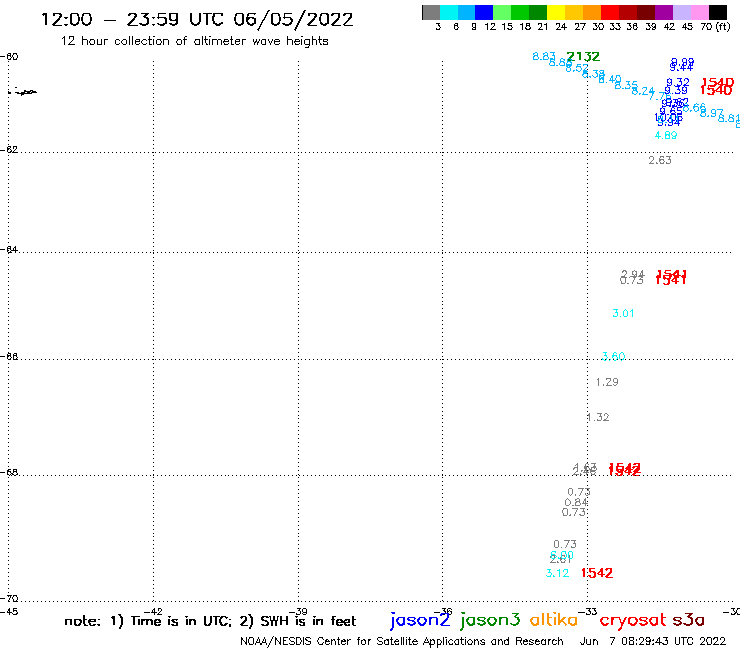
Task: Click the title '12:00 – 23:59 UTC 06/05/2022'
Action: tap(197, 20)
